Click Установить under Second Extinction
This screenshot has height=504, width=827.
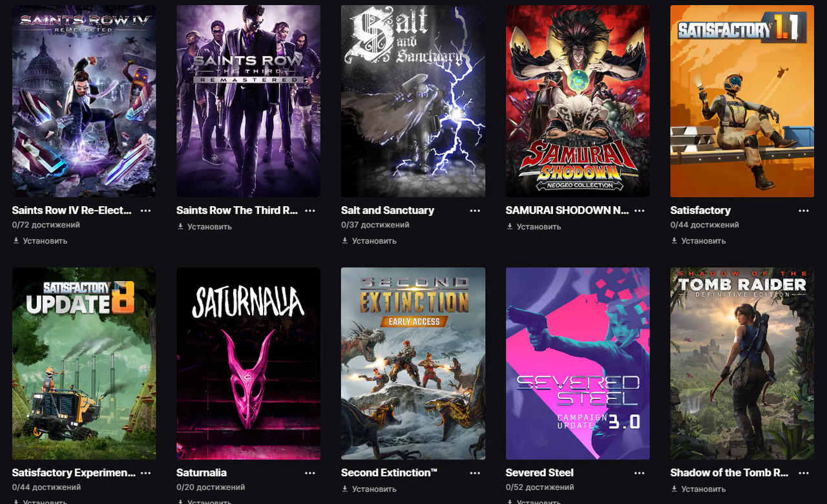369,489
